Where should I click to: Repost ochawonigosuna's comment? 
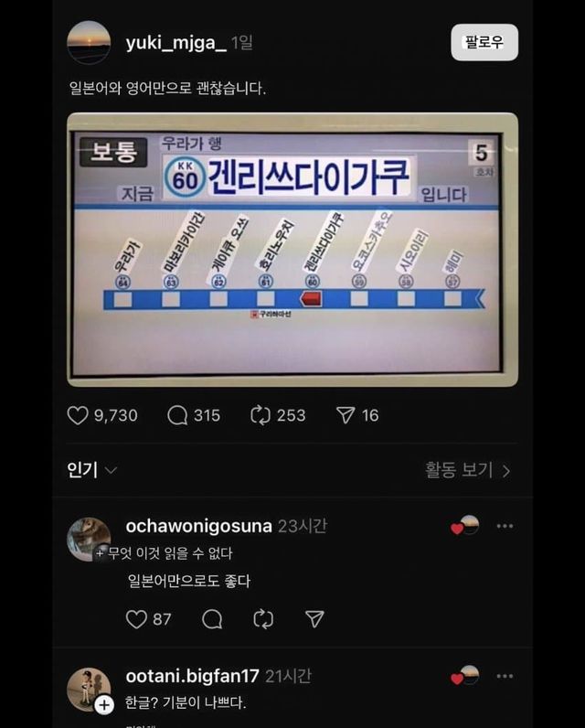(263, 619)
